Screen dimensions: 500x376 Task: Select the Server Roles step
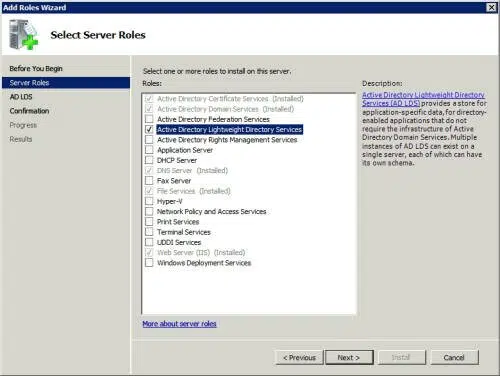coord(66,83)
